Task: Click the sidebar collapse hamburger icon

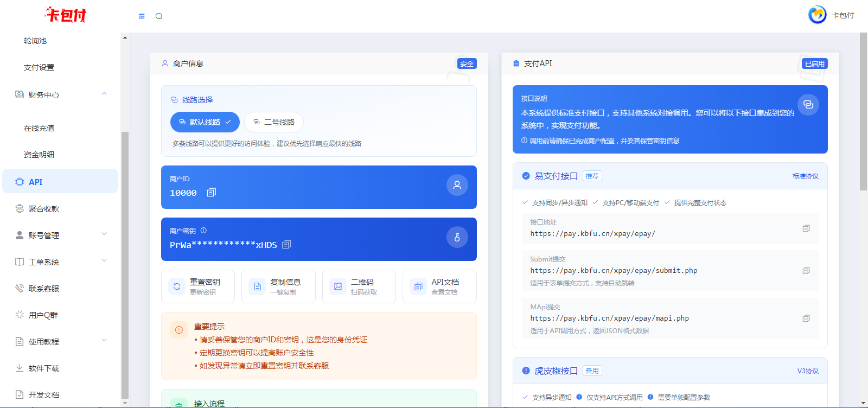Action: 142,16
